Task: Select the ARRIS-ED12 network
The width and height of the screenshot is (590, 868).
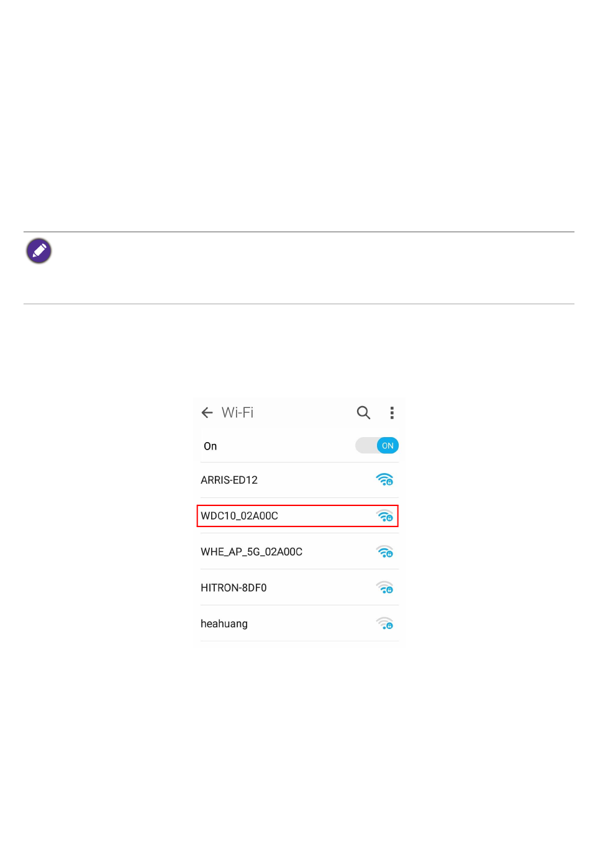Action: [299, 480]
